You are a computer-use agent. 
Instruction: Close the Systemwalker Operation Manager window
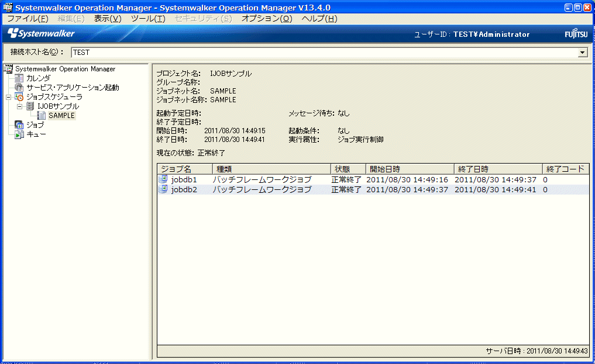click(x=587, y=8)
